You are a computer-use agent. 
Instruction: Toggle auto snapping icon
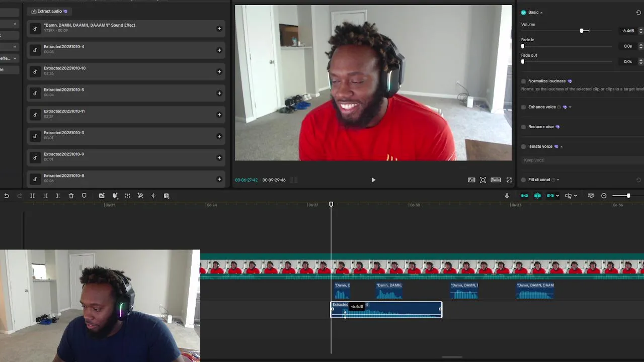[537, 196]
